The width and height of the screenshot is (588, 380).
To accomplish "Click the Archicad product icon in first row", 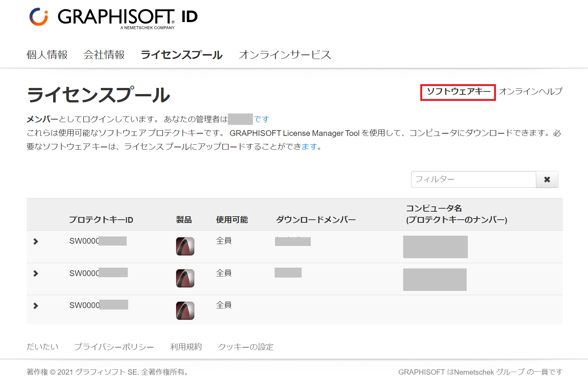I will (x=185, y=246).
